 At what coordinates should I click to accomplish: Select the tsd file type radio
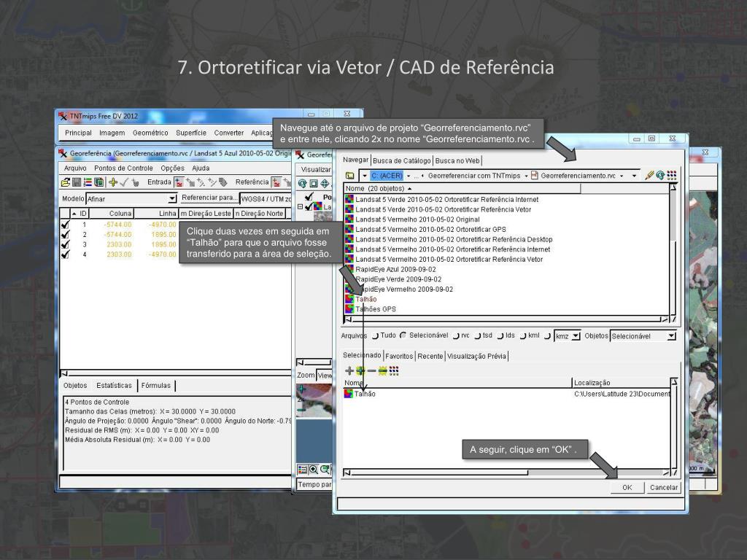click(477, 335)
